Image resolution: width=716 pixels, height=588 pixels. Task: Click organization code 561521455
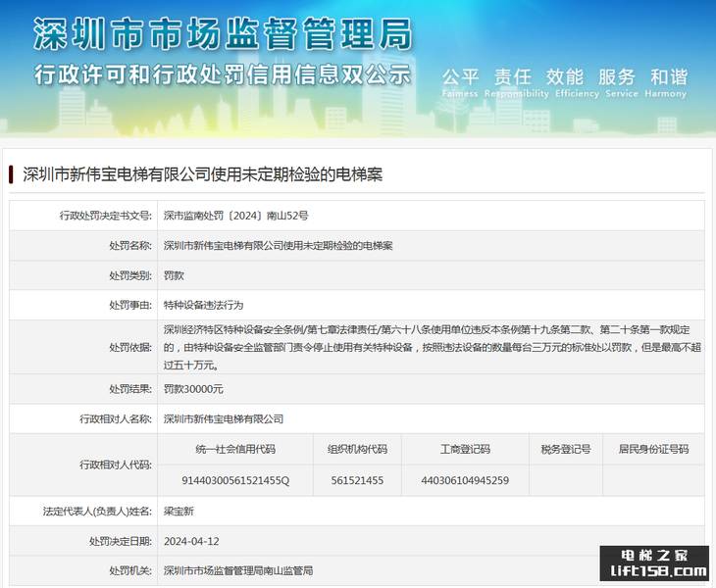(357, 480)
